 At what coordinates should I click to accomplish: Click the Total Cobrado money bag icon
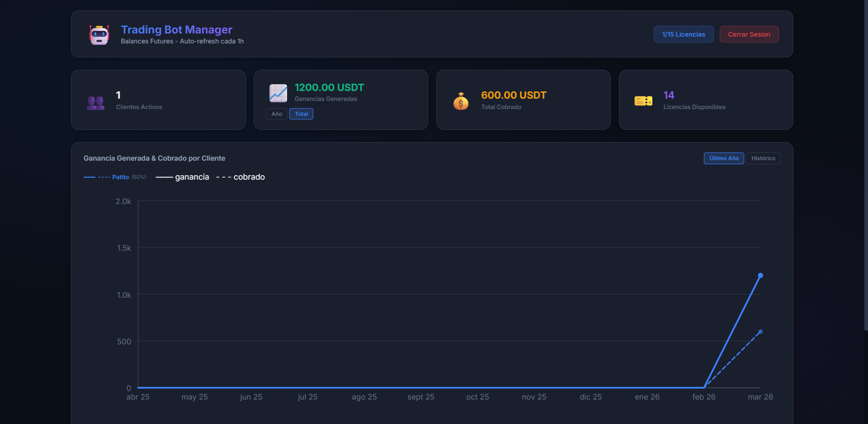[x=460, y=100]
